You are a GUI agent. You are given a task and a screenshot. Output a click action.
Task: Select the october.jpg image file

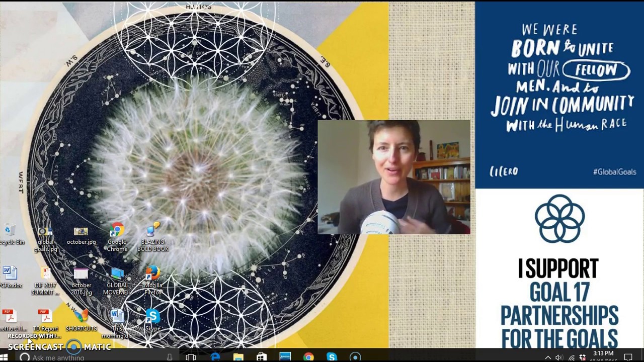pos(81,235)
